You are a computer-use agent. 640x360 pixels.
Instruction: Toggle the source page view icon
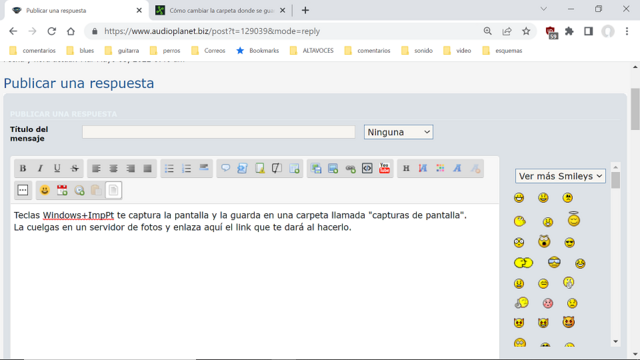click(x=113, y=190)
